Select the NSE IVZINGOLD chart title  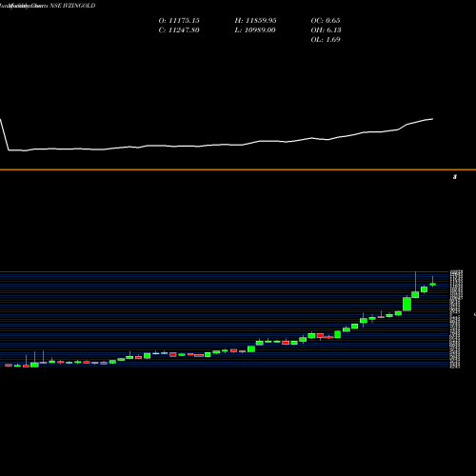tap(72, 6)
